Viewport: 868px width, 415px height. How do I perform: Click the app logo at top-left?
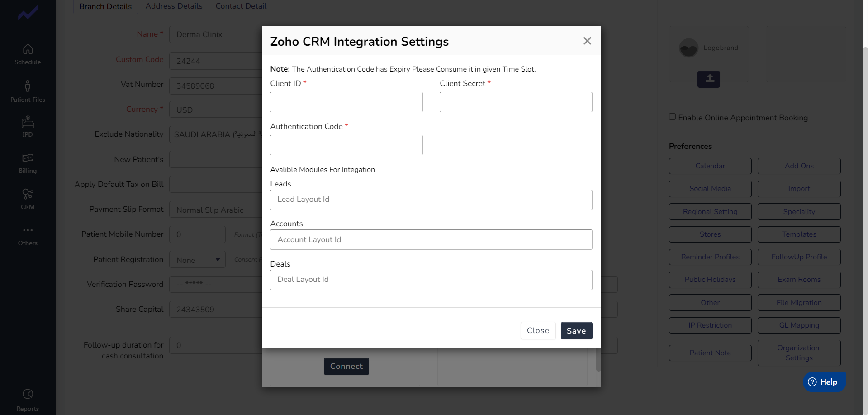coord(28,13)
